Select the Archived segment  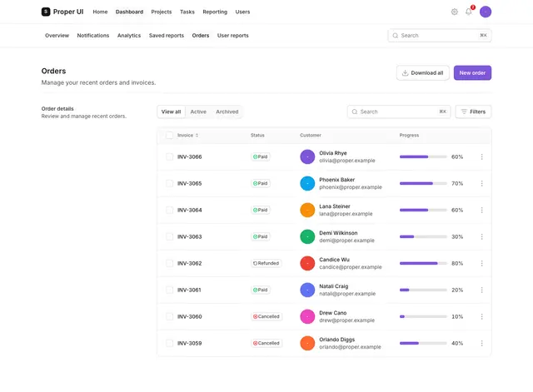[x=227, y=112]
